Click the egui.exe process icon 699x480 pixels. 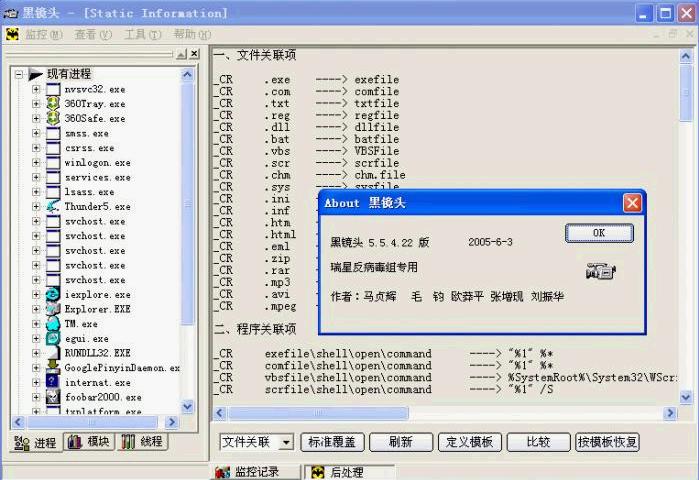click(53, 338)
